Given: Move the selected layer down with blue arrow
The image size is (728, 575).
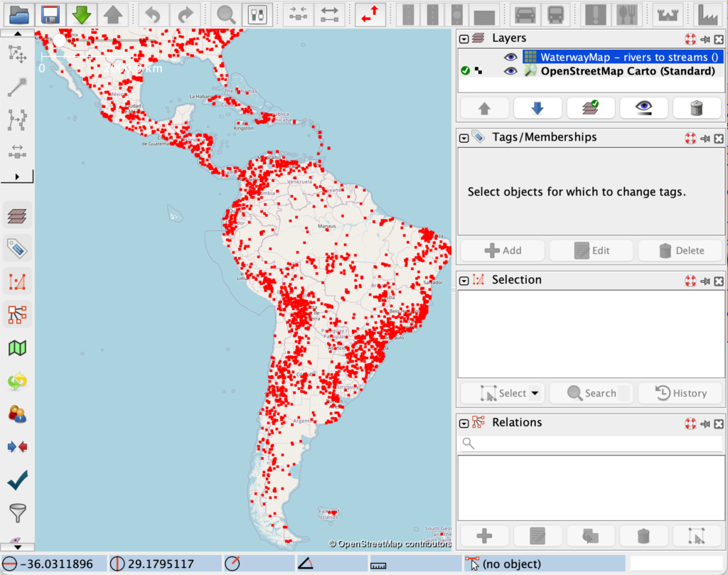Looking at the screenshot, I should tap(537, 108).
